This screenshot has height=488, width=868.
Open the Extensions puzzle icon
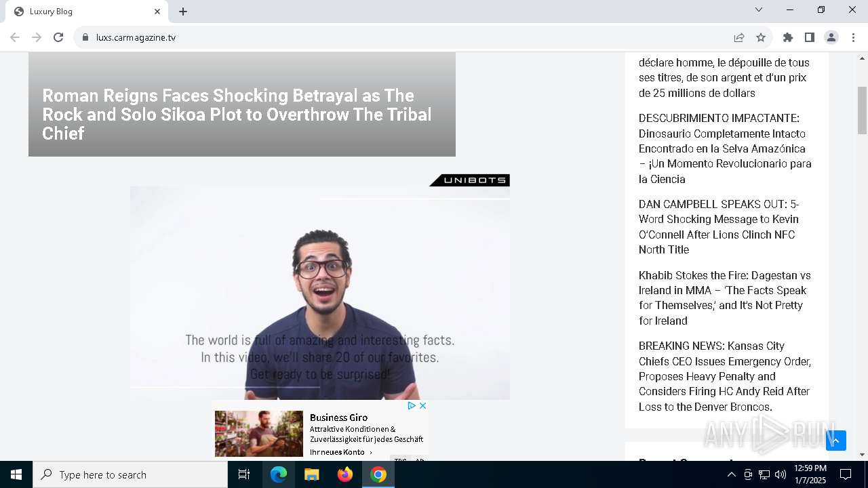point(788,37)
